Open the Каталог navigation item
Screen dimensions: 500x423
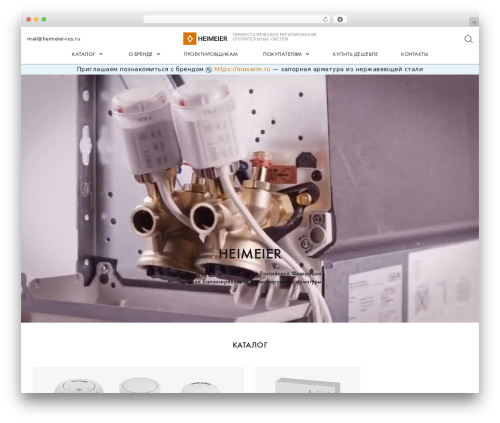point(83,54)
